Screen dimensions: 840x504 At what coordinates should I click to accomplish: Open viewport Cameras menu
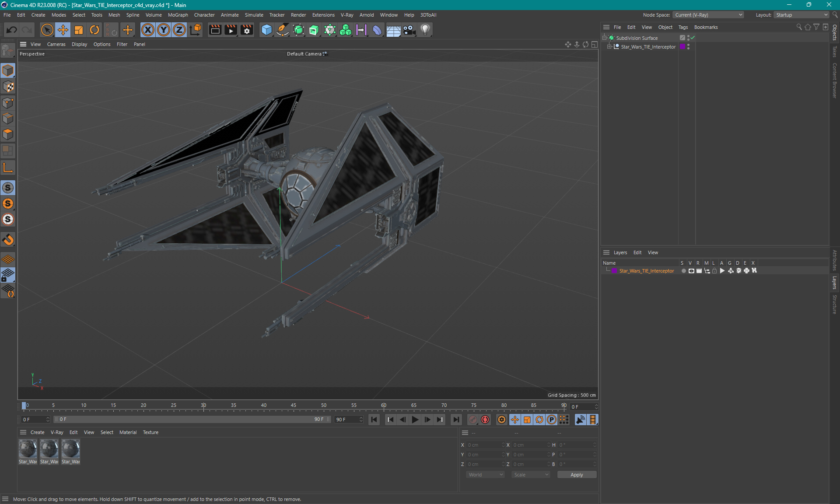(56, 44)
